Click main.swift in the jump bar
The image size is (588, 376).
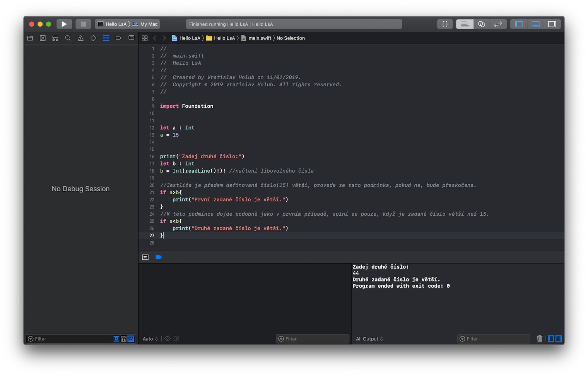256,38
